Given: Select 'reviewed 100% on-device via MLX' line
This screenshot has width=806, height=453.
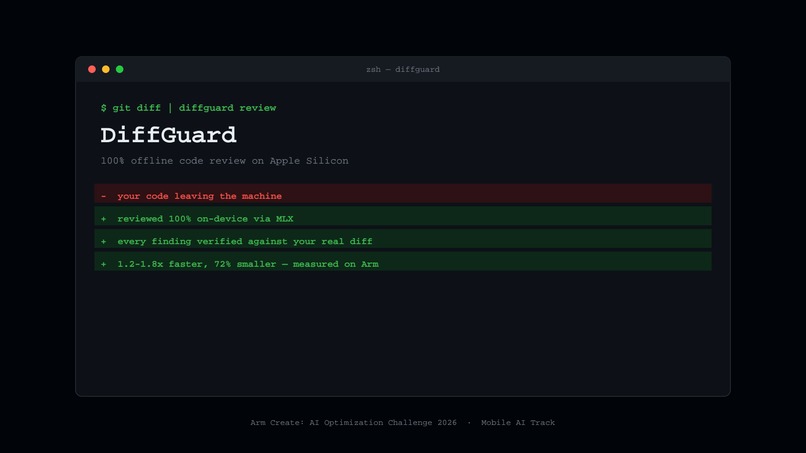Looking at the screenshot, I should point(403,216).
